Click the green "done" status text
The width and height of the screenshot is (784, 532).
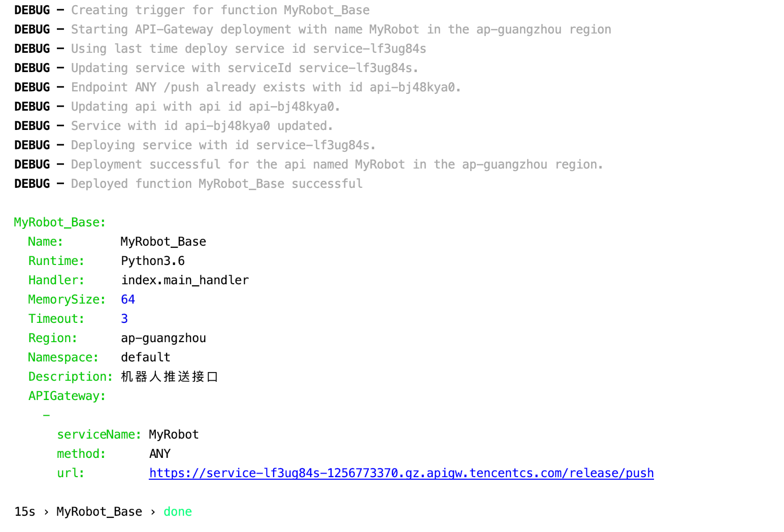click(178, 512)
